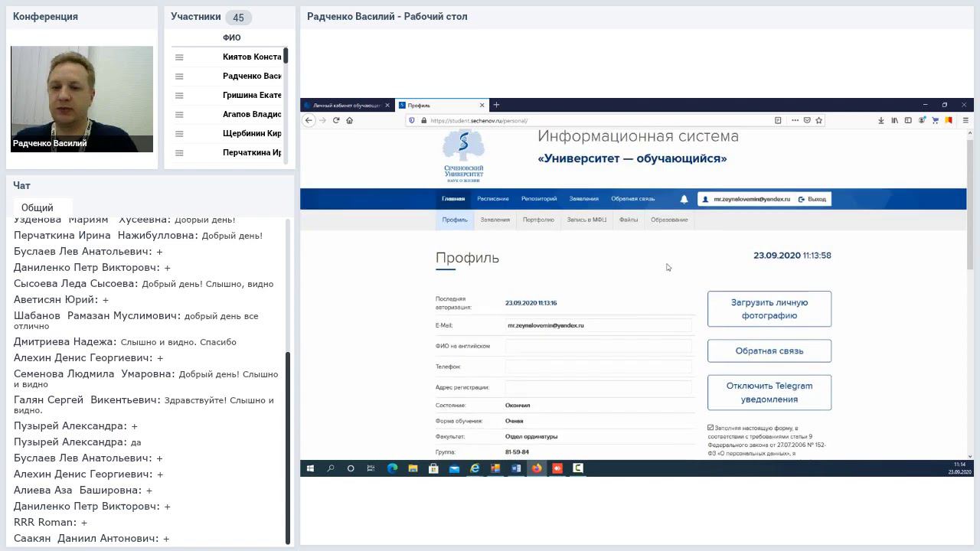
Task: Click the Sechenov University logo
Action: 464,156
